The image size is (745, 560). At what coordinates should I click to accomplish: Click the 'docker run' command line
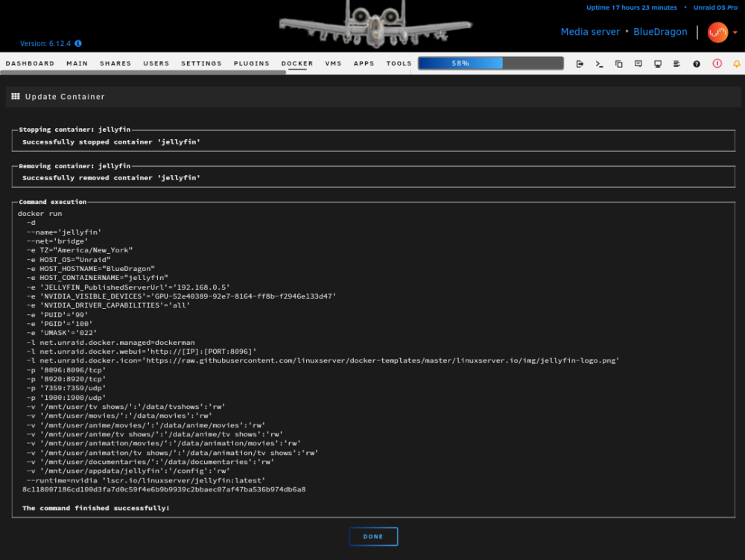(x=40, y=214)
